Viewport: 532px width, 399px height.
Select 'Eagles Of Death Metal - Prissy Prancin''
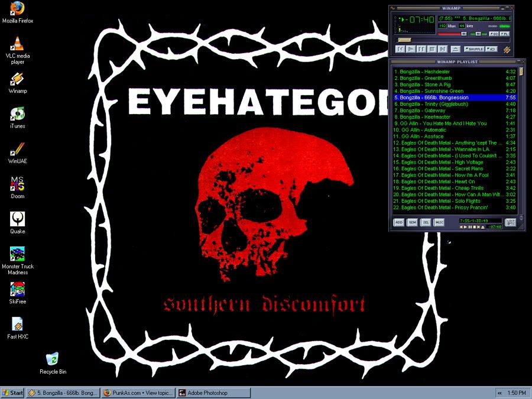click(455, 207)
